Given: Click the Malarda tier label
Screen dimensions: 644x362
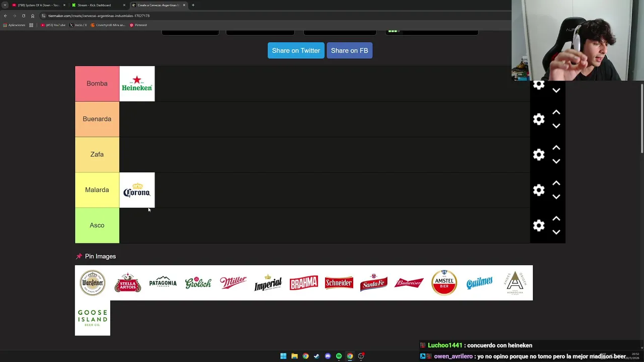Looking at the screenshot, I should 97,190.
